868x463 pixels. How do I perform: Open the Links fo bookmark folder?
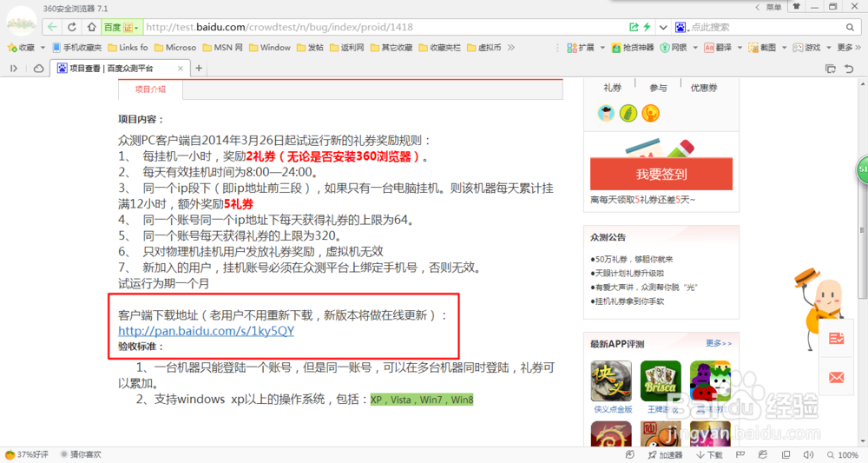click(128, 48)
